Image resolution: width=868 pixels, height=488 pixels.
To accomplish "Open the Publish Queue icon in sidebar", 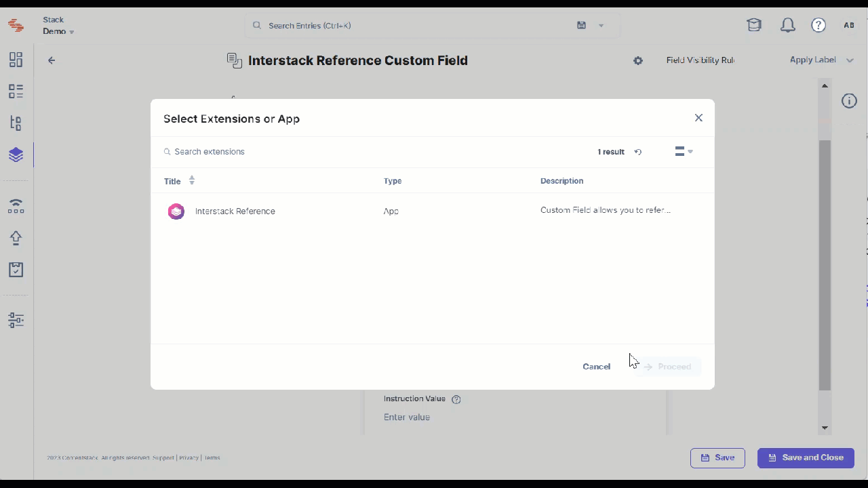I will (x=16, y=206).
